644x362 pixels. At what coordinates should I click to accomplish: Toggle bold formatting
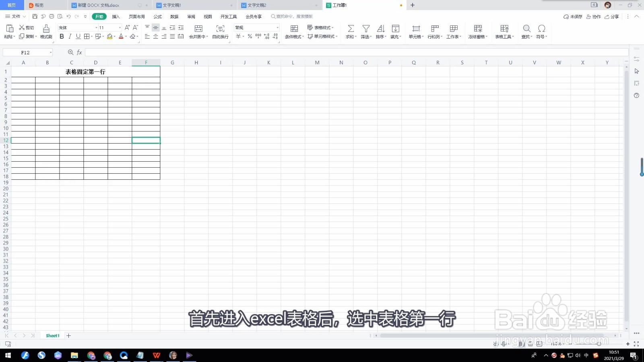click(x=61, y=36)
